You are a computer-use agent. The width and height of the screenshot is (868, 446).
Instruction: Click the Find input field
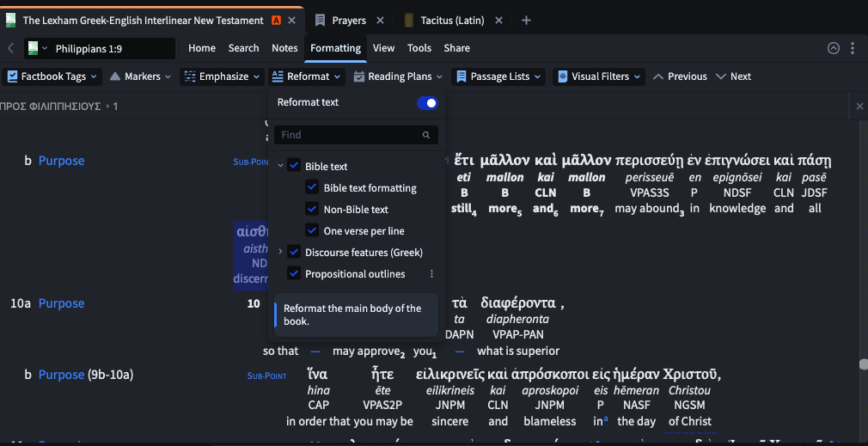pyautogui.click(x=356, y=134)
